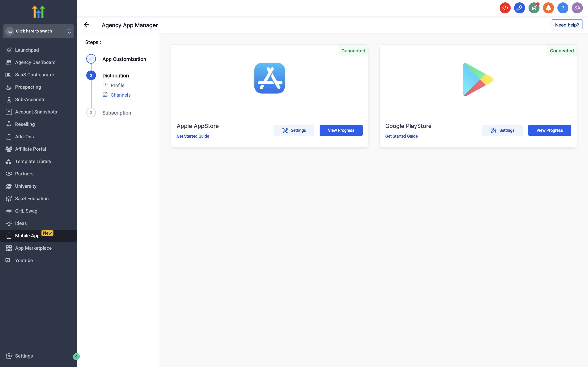
Task: Click the blue question mark help icon
Action: 563,8
